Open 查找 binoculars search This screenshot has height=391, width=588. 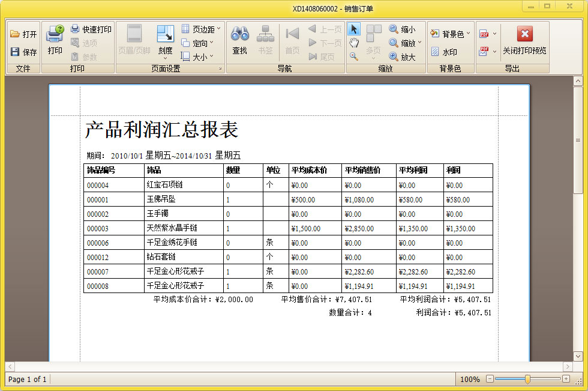(239, 40)
